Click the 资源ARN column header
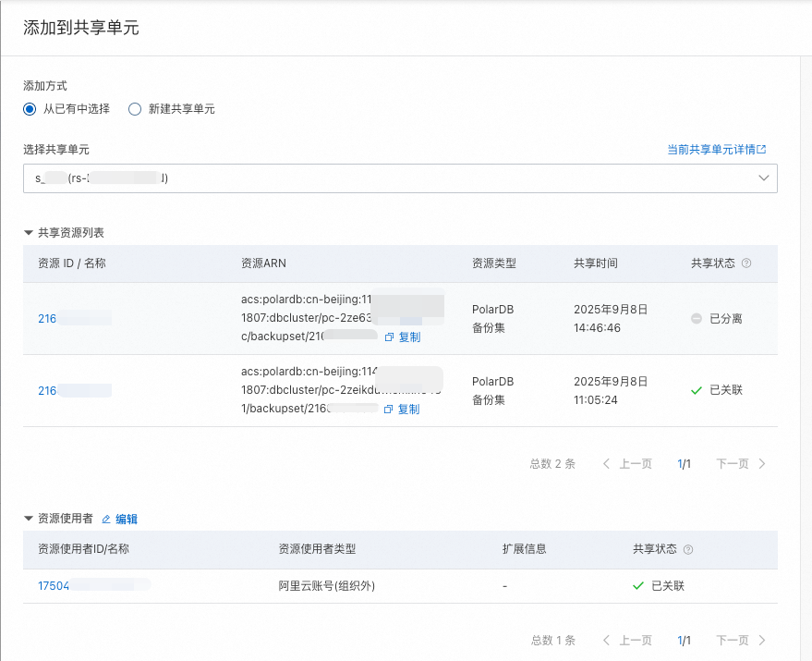Screen dimensions: 812x661 coord(263,263)
